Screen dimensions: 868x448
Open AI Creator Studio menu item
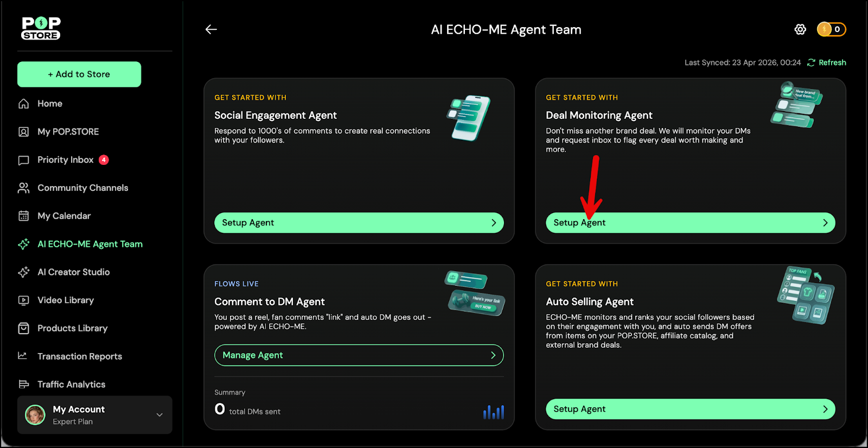[73, 272]
